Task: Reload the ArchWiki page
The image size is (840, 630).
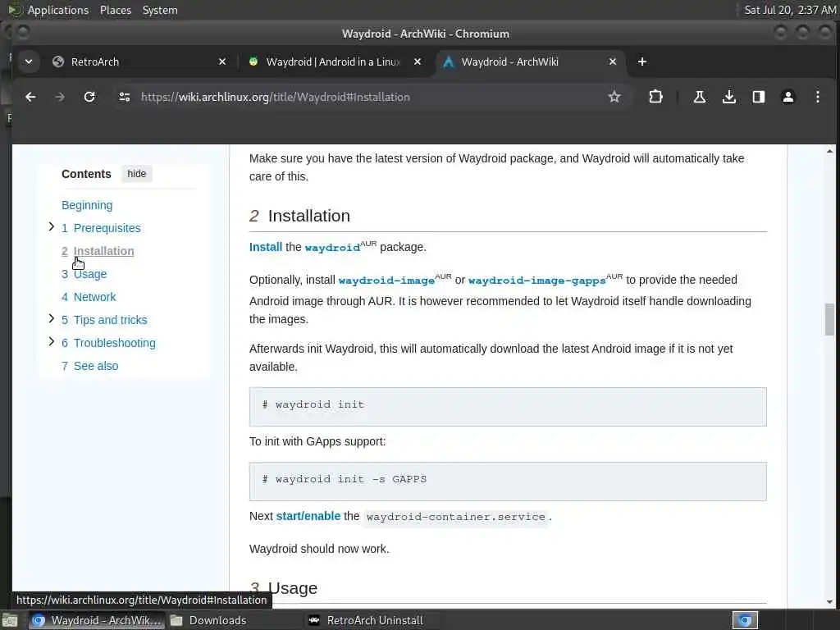Action: click(x=89, y=97)
